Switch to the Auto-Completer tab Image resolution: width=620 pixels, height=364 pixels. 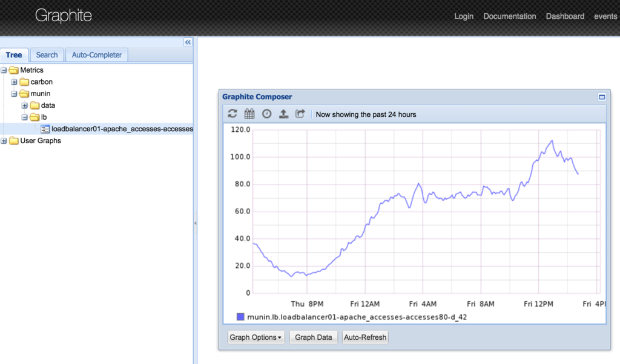97,55
